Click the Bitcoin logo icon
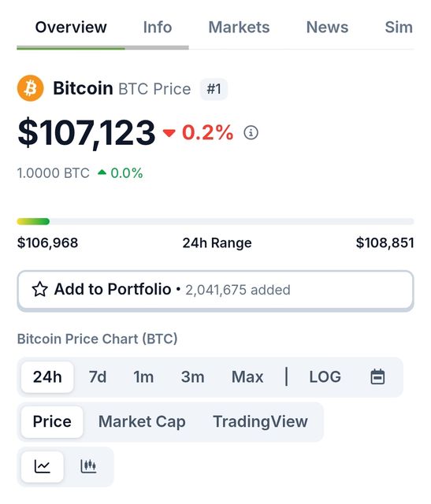The width and height of the screenshot is (431, 504). [x=31, y=88]
